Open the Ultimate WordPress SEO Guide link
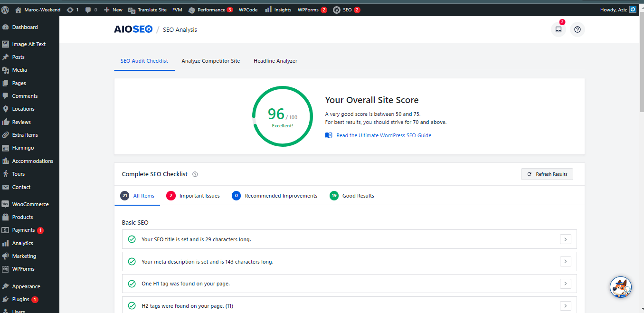 [383, 135]
